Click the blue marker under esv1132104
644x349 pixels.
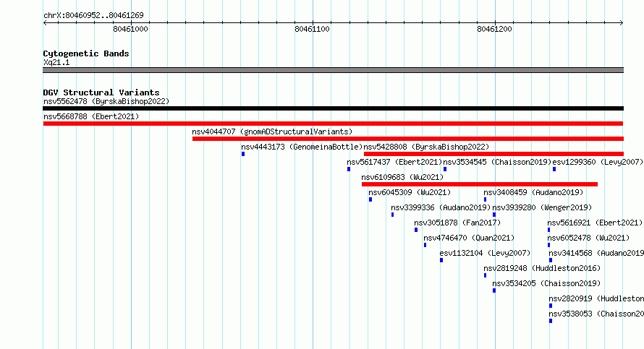[441, 260]
